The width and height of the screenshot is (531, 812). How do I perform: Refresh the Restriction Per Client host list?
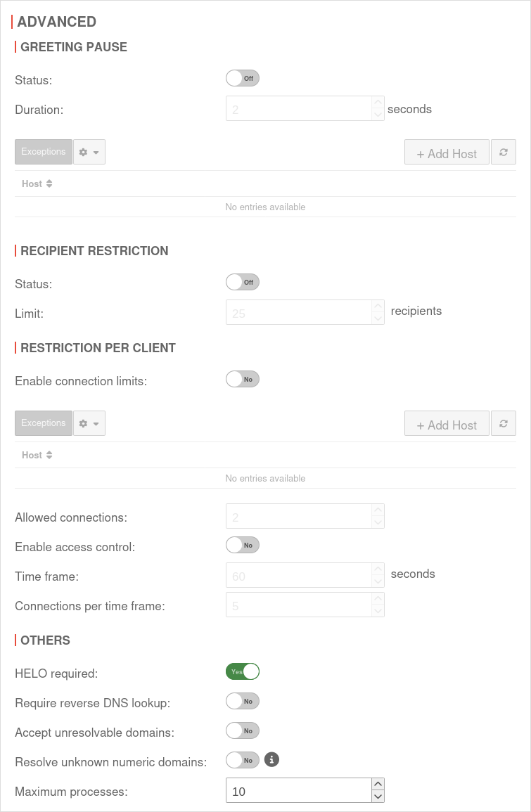(504, 424)
